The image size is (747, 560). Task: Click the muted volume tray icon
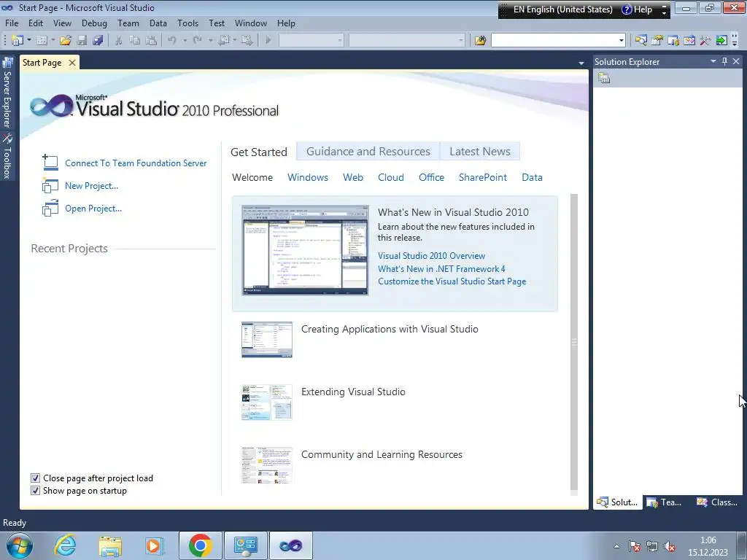point(670,546)
